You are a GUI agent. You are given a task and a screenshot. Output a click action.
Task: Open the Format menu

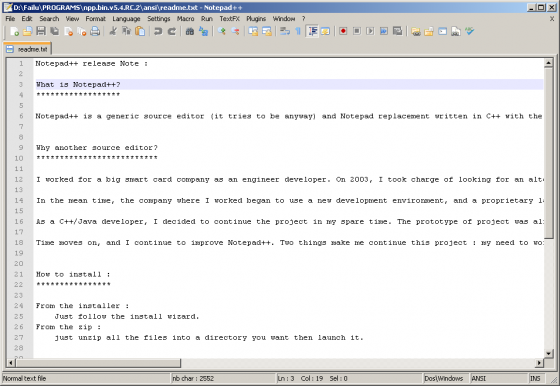95,19
